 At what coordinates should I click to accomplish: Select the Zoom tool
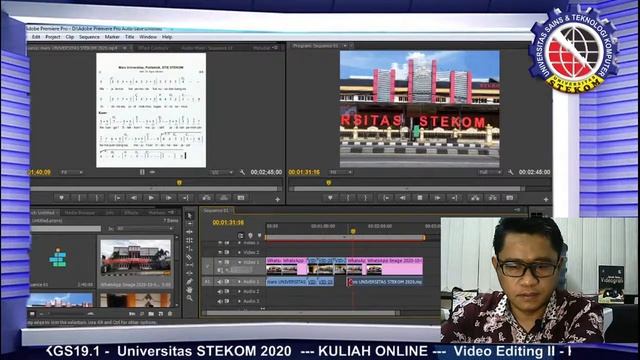pyautogui.click(x=189, y=298)
